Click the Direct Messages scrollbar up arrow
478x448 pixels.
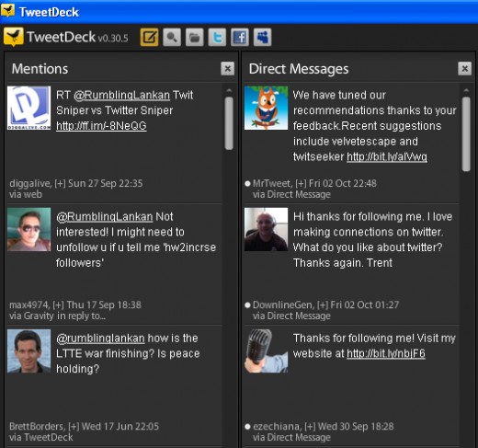(x=466, y=90)
